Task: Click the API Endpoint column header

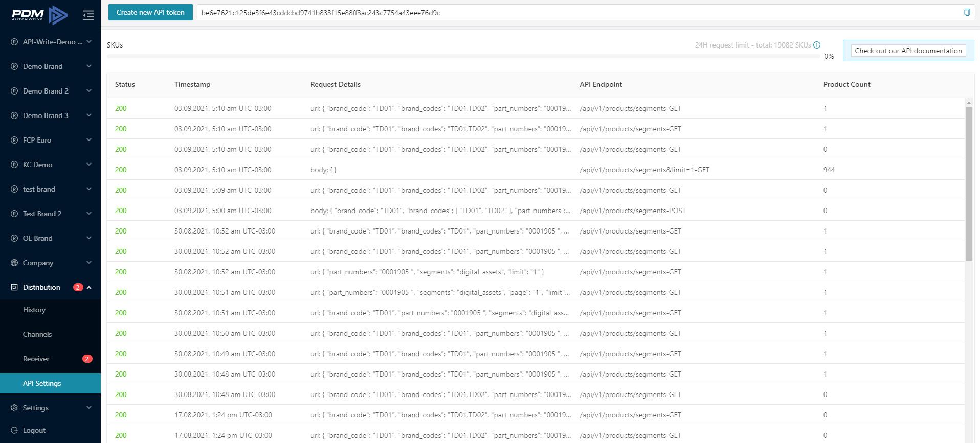Action: pos(600,84)
